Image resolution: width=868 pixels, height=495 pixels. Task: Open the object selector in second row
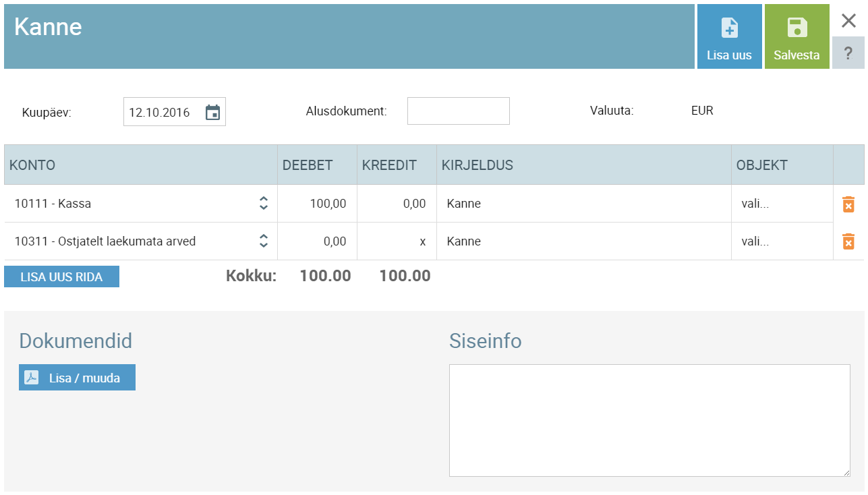coord(781,241)
